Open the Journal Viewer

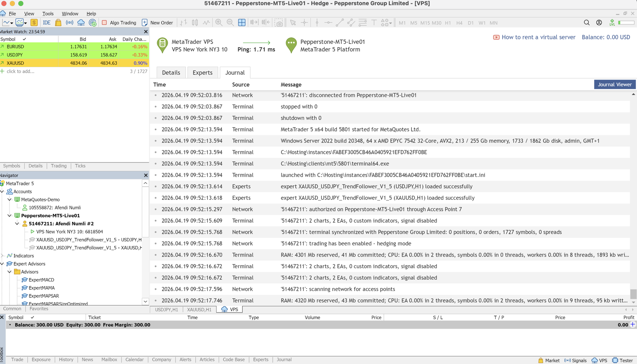pyautogui.click(x=615, y=85)
